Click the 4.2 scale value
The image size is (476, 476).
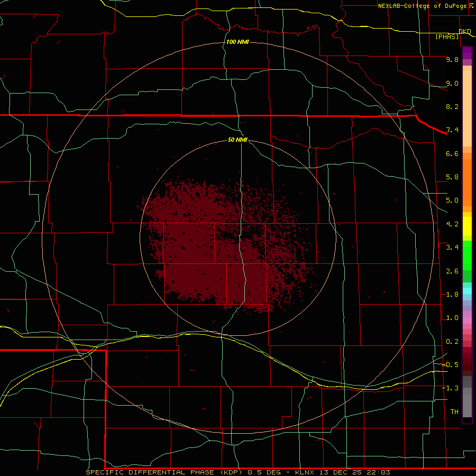[452, 224]
